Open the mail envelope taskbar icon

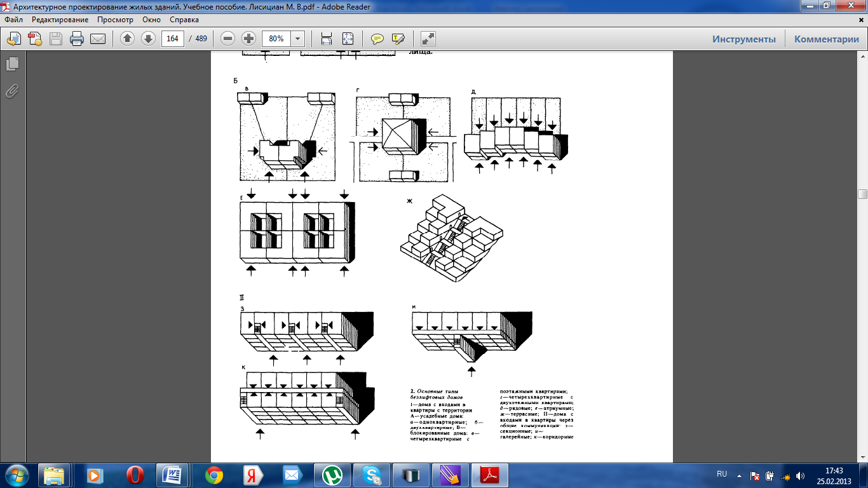(x=292, y=475)
